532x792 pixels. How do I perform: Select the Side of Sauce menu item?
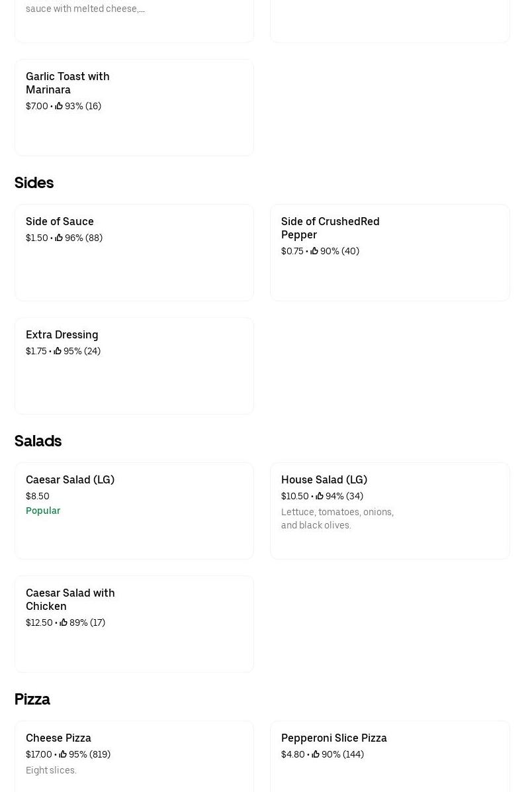pos(60,221)
